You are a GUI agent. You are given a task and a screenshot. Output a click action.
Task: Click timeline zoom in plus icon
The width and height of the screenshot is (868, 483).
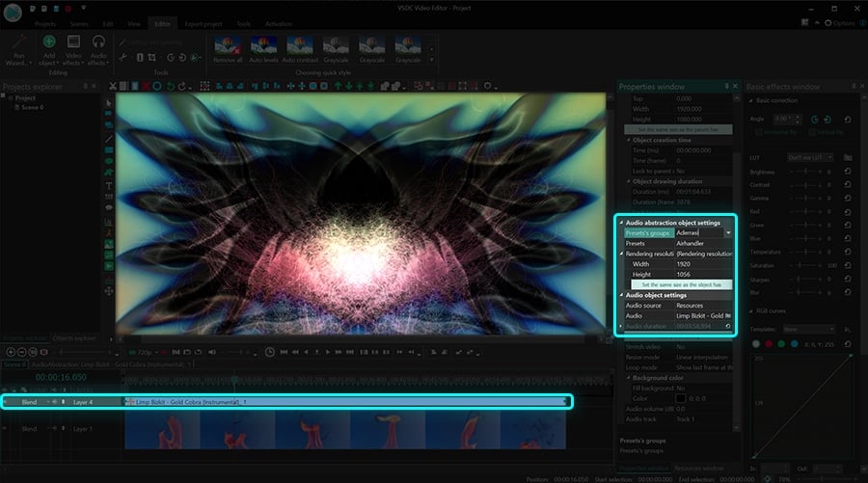click(11, 352)
